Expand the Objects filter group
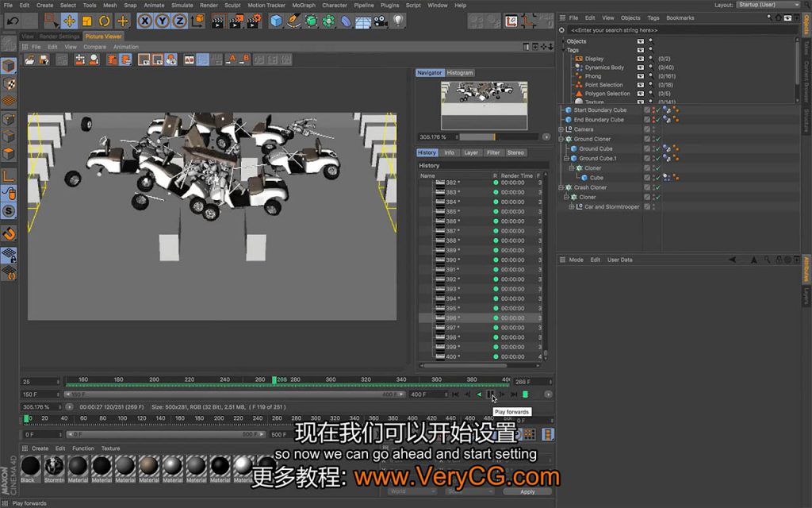Image resolution: width=812 pixels, height=508 pixels. (564, 41)
